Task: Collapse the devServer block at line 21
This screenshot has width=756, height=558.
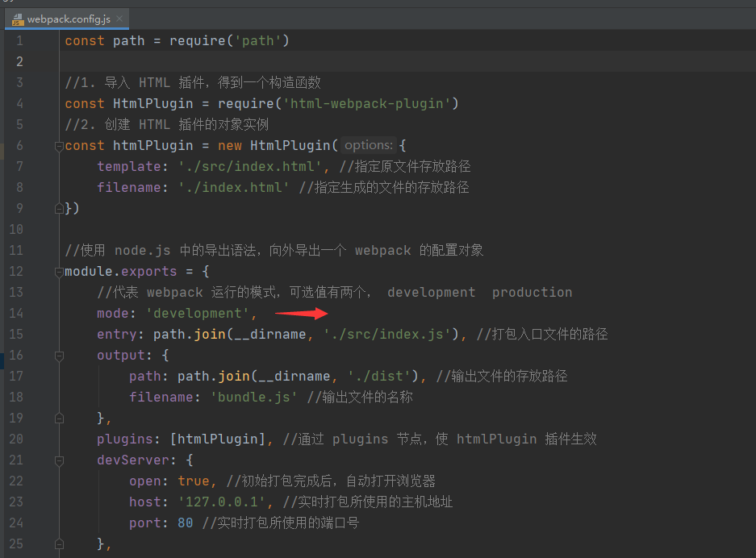Action: pos(60,460)
